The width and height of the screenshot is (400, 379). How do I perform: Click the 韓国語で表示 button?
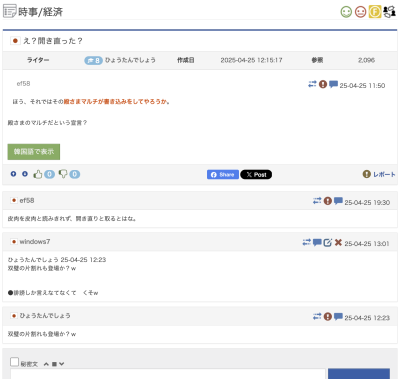pos(34,152)
